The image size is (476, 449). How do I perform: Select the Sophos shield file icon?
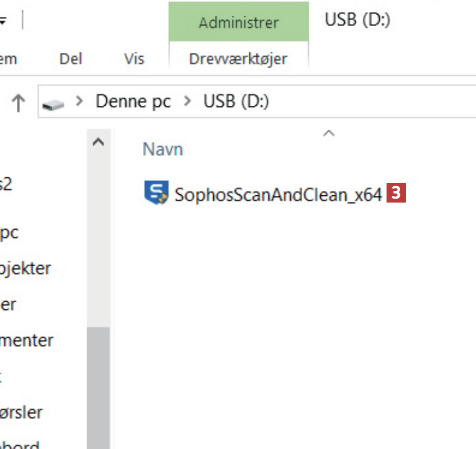156,192
